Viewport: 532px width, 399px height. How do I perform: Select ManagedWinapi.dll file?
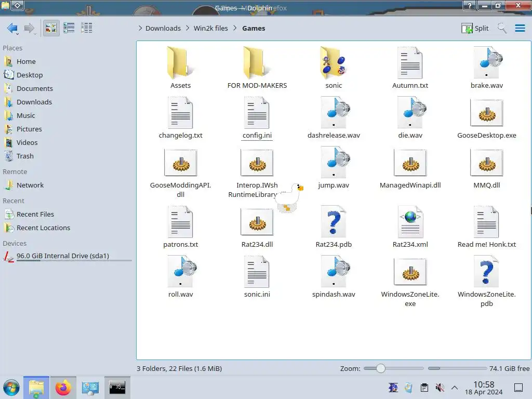click(410, 168)
